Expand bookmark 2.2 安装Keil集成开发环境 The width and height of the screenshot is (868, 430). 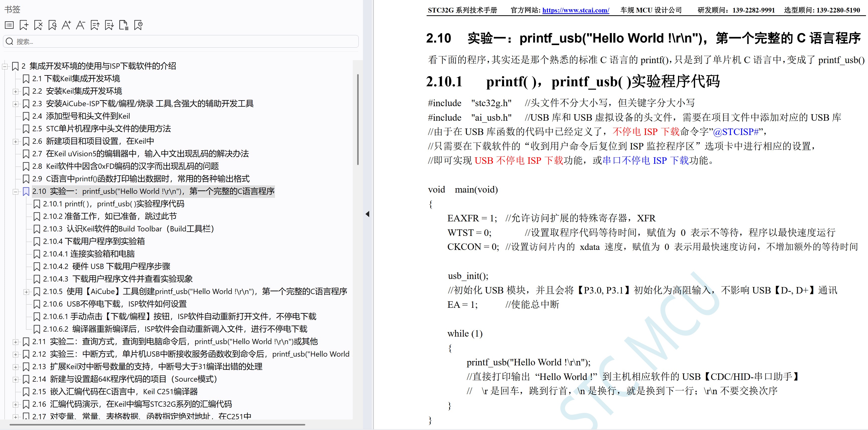pyautogui.click(x=16, y=91)
